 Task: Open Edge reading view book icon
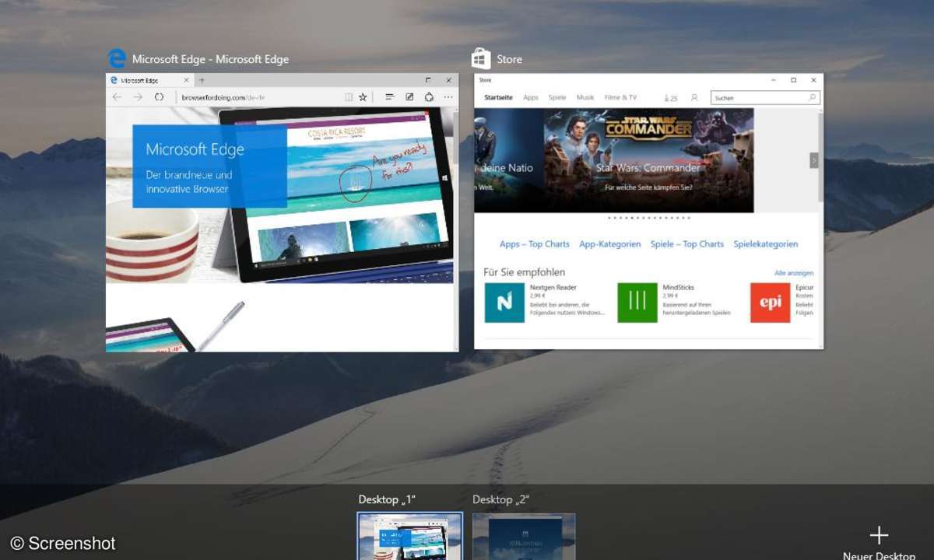[349, 97]
